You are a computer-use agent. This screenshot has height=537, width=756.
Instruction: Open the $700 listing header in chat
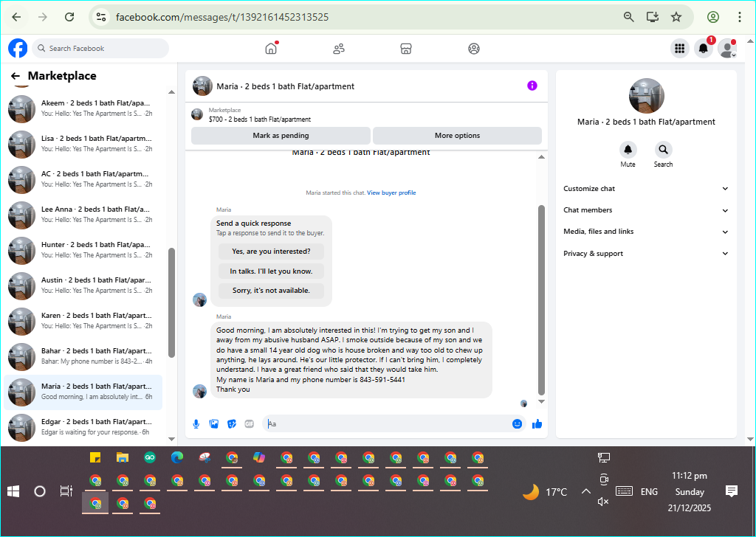tap(366, 114)
